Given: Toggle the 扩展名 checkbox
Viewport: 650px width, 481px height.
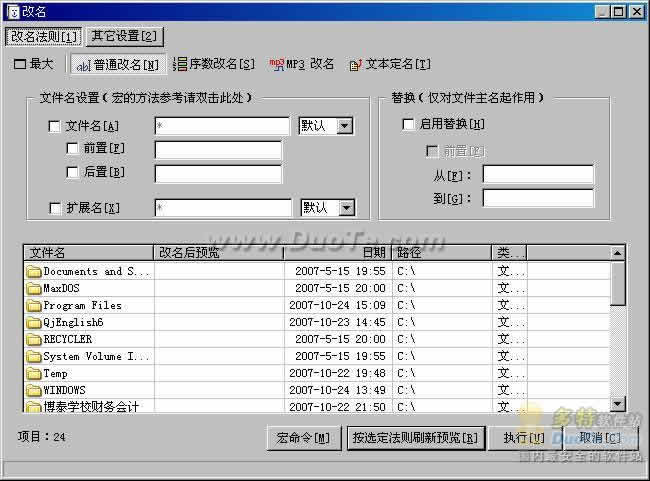Looking at the screenshot, I should pyautogui.click(x=54, y=208).
